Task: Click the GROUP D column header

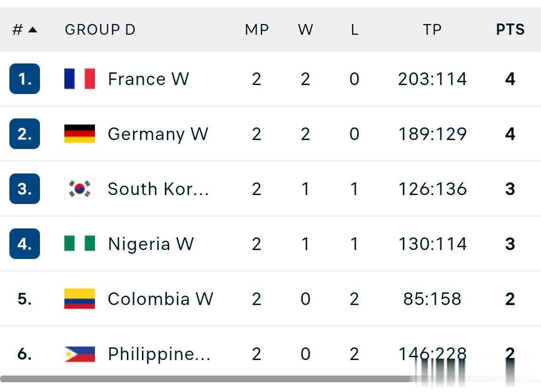Action: tap(100, 30)
